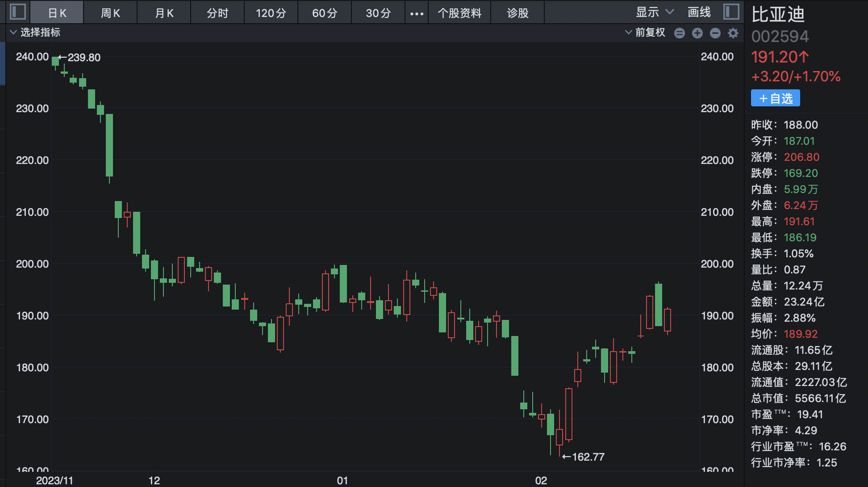Zoom in chart with plus icon
The height and width of the screenshot is (487, 868).
(697, 33)
